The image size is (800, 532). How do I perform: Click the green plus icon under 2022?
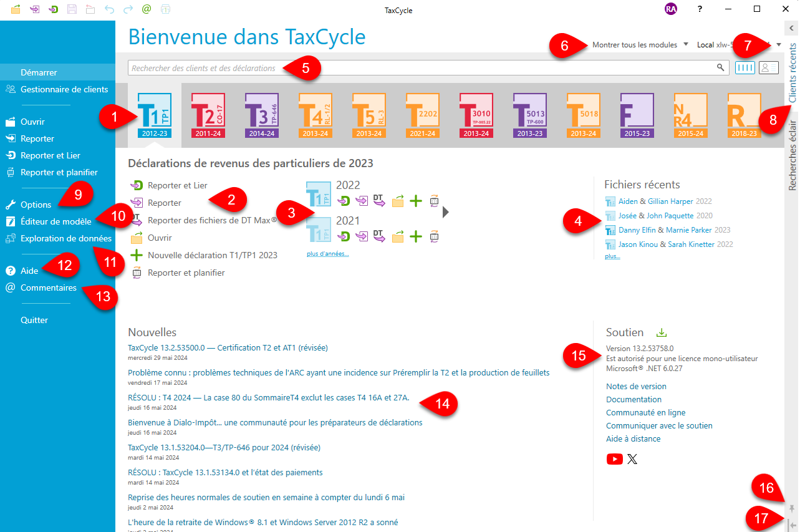coord(415,201)
